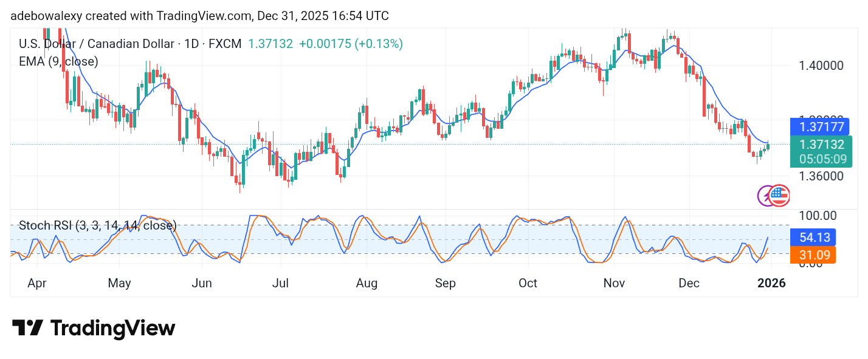Click the EMA (9, close) indicator label
The image size is (868, 359).
tap(58, 61)
